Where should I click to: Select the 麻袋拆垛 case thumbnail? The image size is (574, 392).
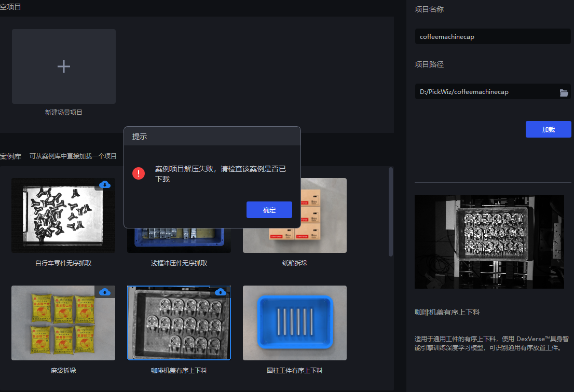coord(63,322)
